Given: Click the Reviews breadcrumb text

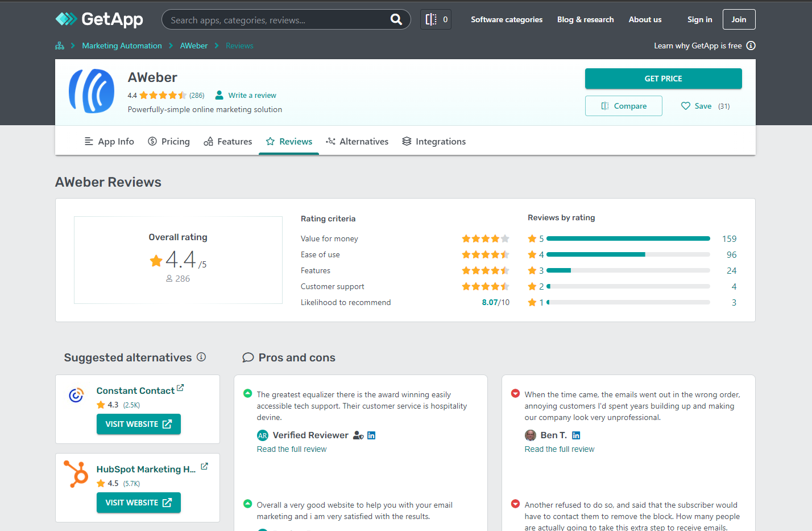Looking at the screenshot, I should tap(239, 46).
